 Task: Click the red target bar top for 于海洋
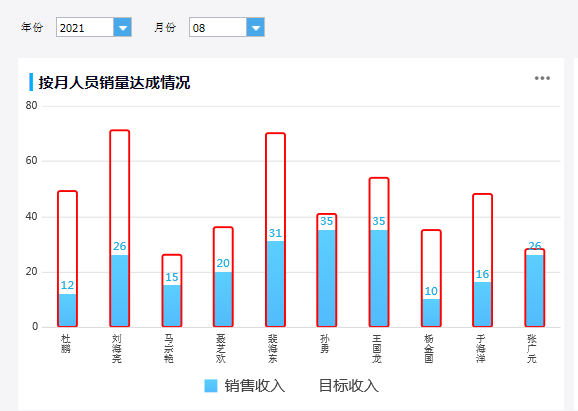[x=483, y=194]
